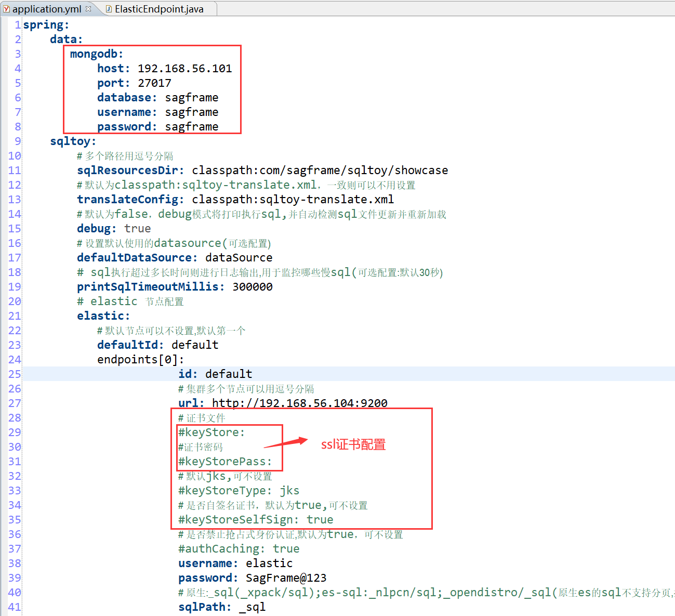This screenshot has width=675, height=616.
Task: Click the 'sqltoy:' key
Action: pos(73,141)
